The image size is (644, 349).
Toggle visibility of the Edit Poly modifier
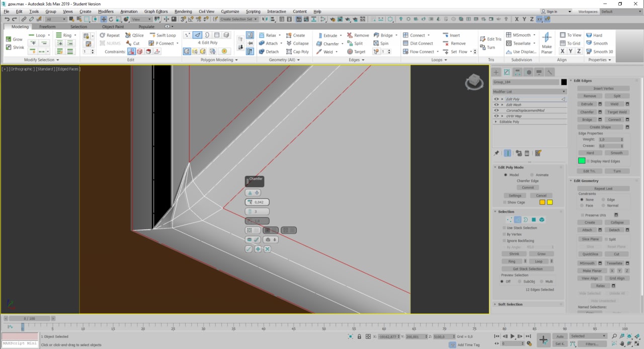click(496, 99)
